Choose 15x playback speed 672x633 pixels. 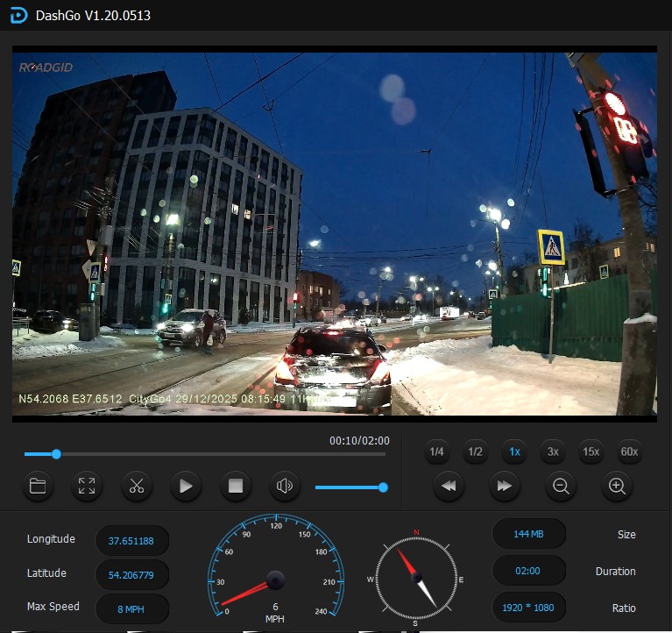tap(591, 452)
